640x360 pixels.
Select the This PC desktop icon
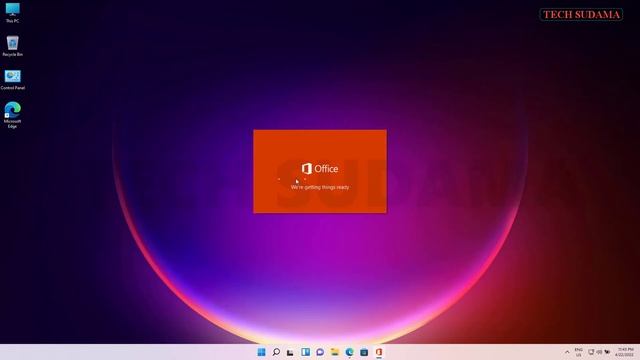[12, 12]
